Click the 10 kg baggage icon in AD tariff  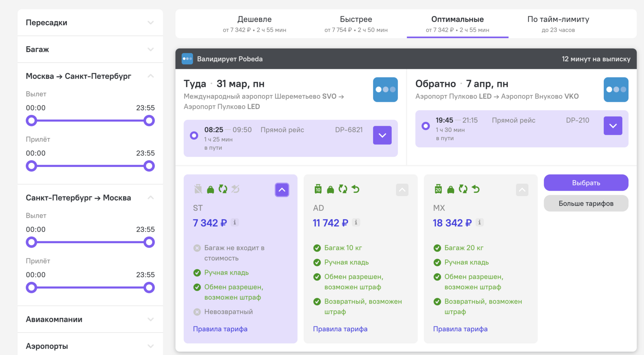(318, 189)
